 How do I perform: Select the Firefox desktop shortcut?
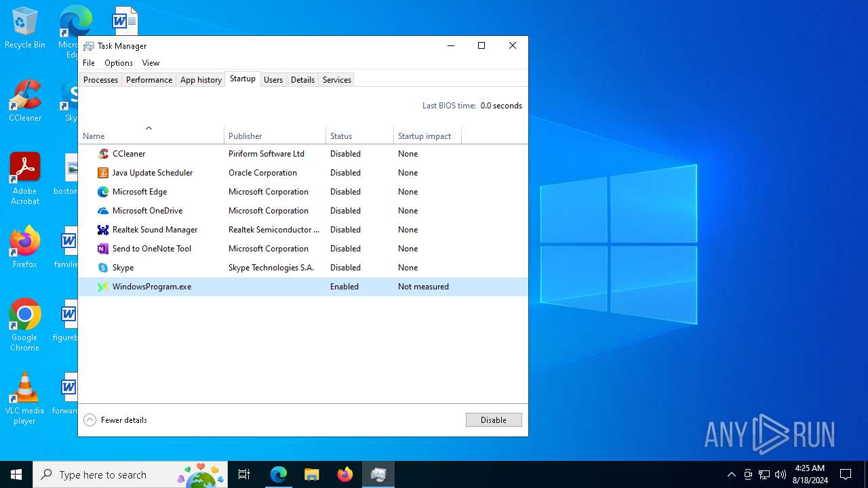(x=25, y=247)
